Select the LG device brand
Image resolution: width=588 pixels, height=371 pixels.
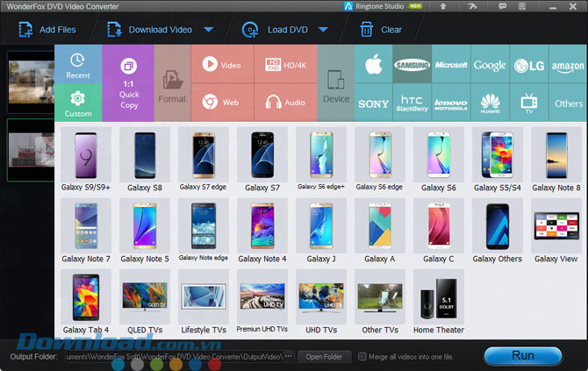tap(529, 64)
